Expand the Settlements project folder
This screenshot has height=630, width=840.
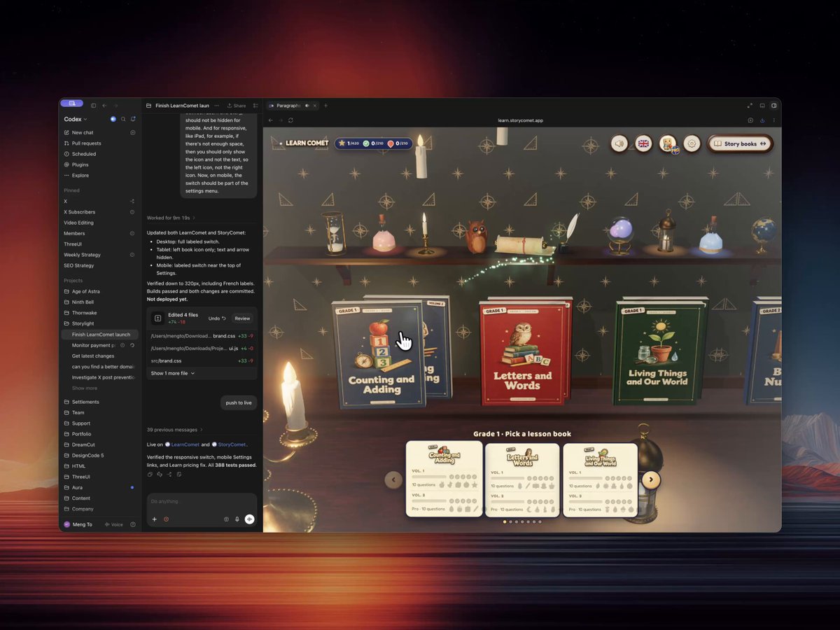coord(101,402)
